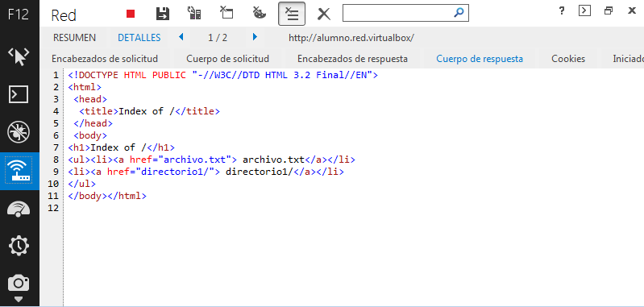This screenshot has width=644, height=307.
Task: Click the F12 logo label
Action: 19,15
